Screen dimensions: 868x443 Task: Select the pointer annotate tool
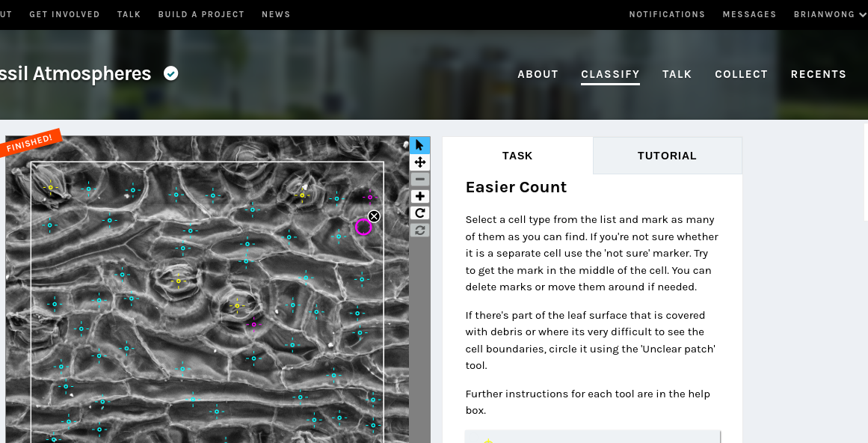tap(419, 145)
